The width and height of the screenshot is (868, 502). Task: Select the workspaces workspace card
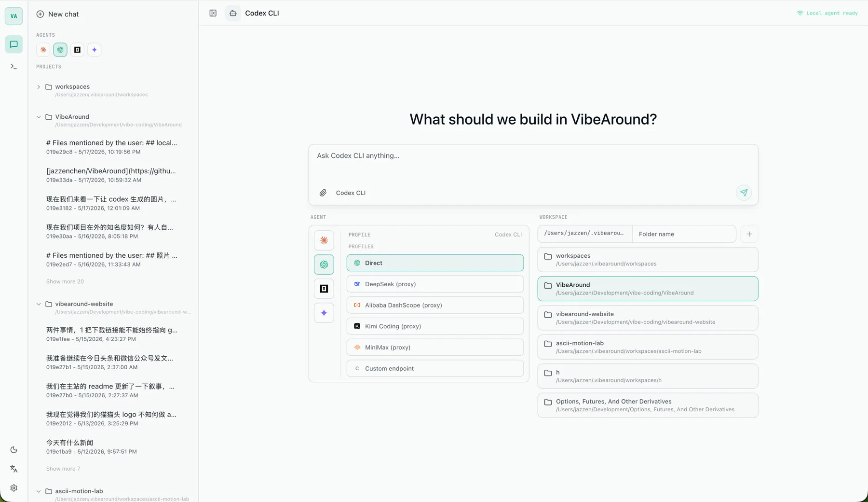coord(648,260)
